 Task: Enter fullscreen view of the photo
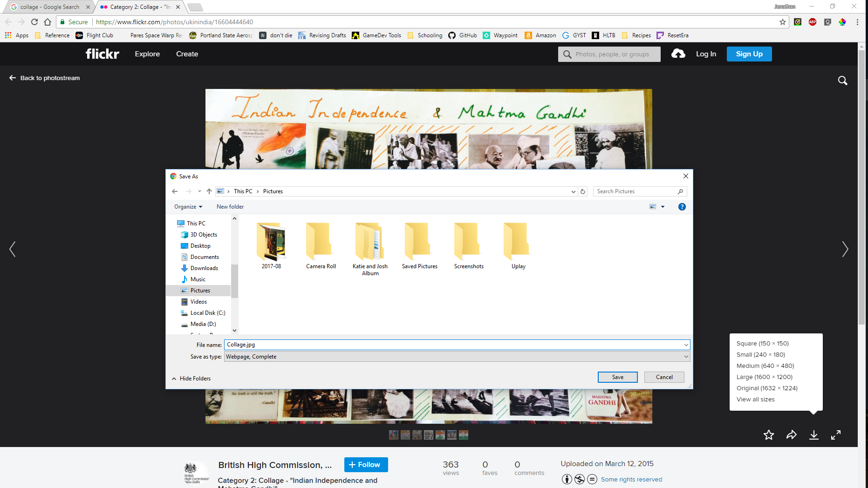(836, 435)
